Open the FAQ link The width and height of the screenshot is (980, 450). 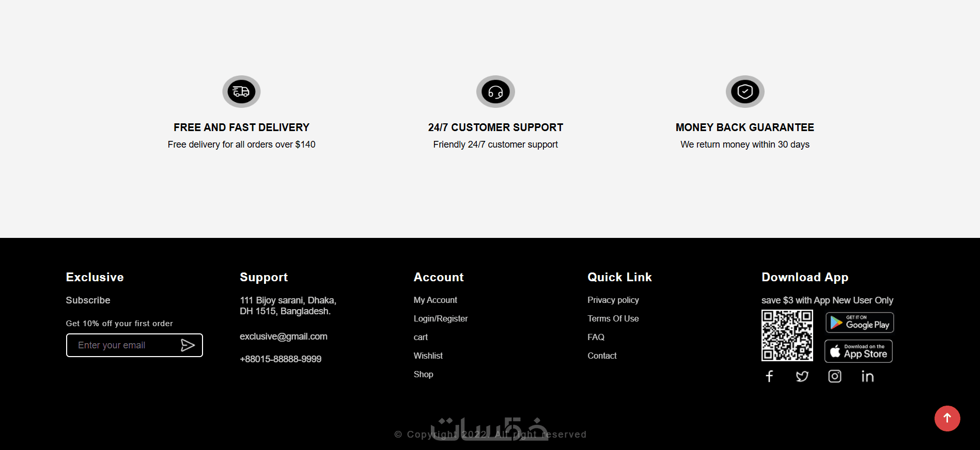pos(596,337)
